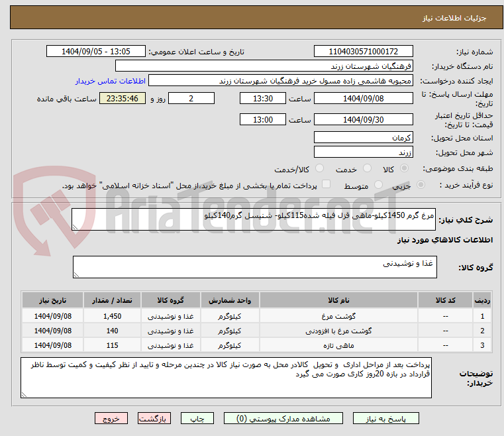
Task: Click the ماهی تازه item name cell
Action: 338,345
